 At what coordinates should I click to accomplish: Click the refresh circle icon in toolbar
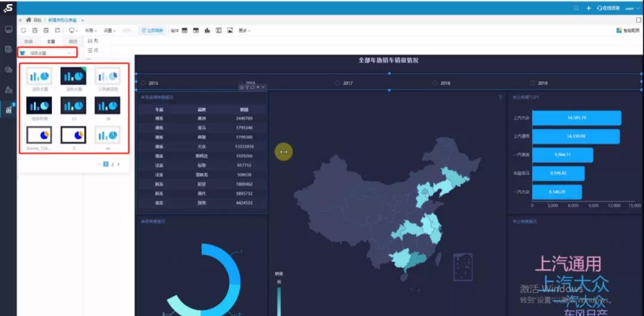point(23,30)
